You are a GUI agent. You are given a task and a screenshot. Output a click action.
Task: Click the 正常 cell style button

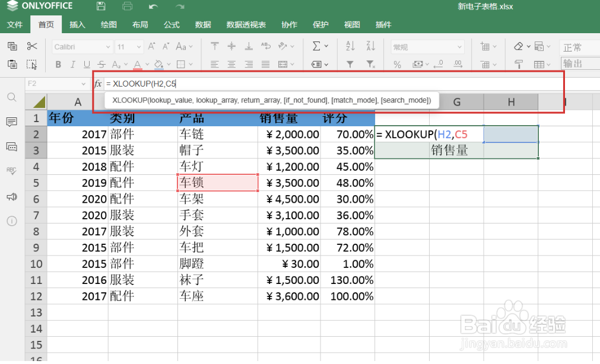pos(572,47)
